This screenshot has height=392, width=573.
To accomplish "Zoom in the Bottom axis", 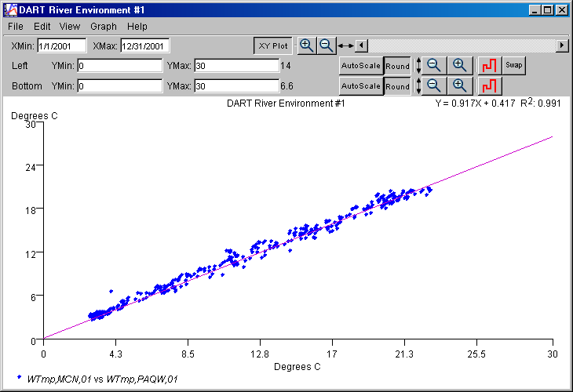I will pos(460,85).
